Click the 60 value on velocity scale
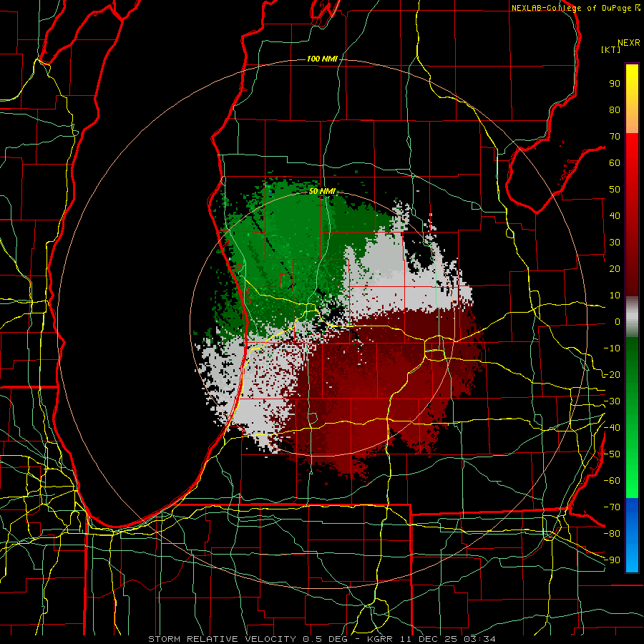The image size is (644, 644). 615,162
